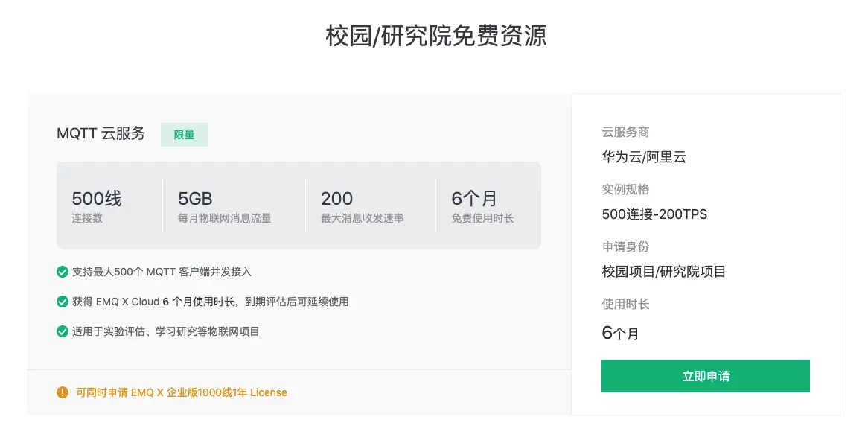The image size is (868, 440).
Task: Click the 校园/研究院免费资源 page heading
Action: click(x=435, y=36)
